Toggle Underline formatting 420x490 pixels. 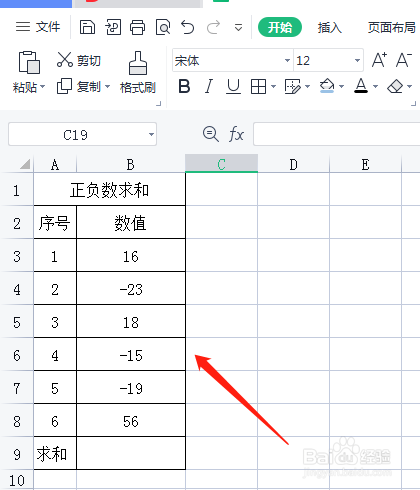tap(233, 87)
